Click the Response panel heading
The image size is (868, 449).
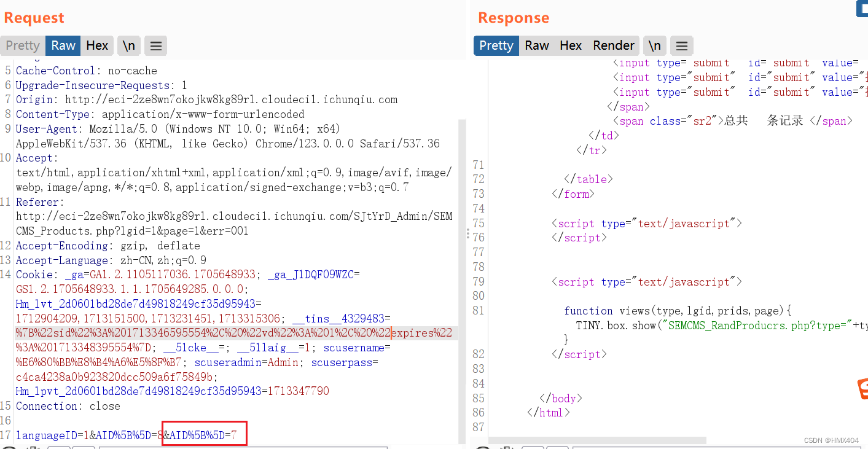coord(514,18)
